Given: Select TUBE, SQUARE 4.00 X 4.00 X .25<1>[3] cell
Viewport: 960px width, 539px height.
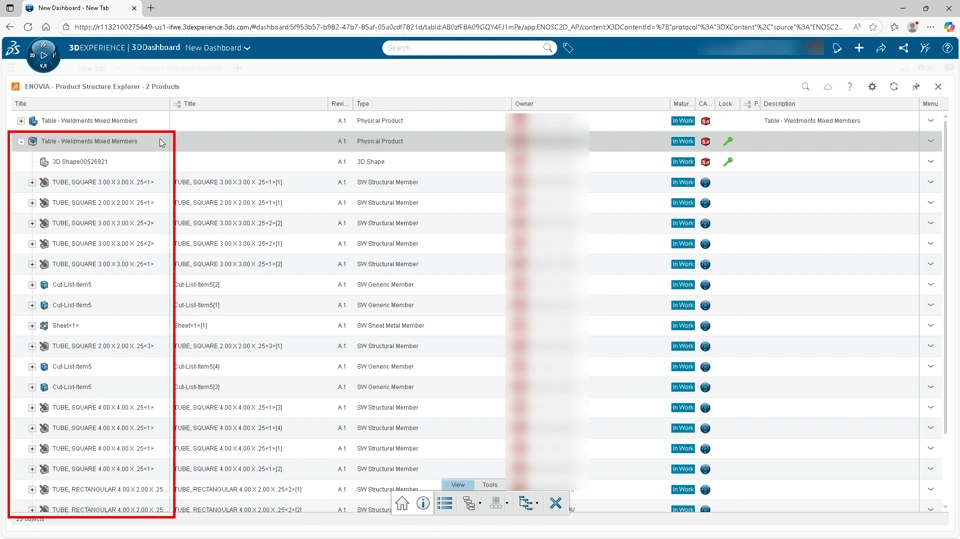Looking at the screenshot, I should (x=228, y=407).
